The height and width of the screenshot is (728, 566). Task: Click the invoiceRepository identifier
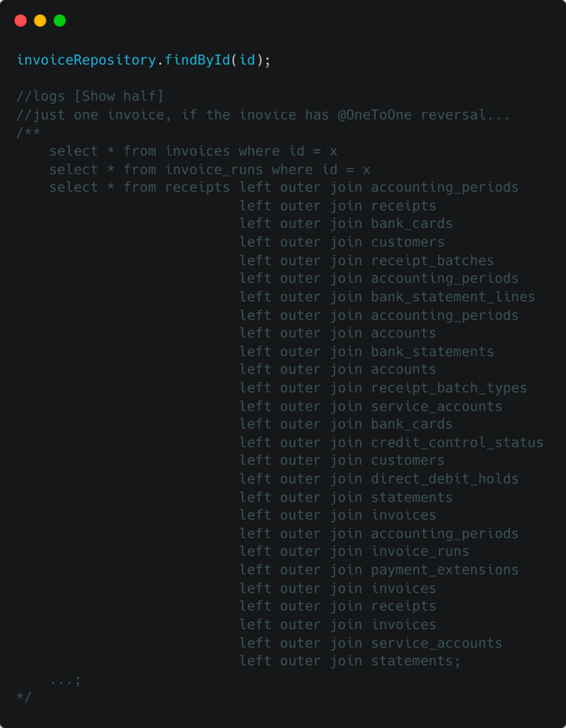[86, 60]
